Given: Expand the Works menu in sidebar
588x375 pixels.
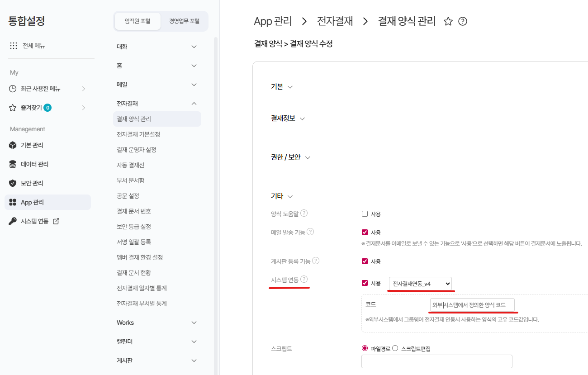Looking at the screenshot, I should coord(194,323).
